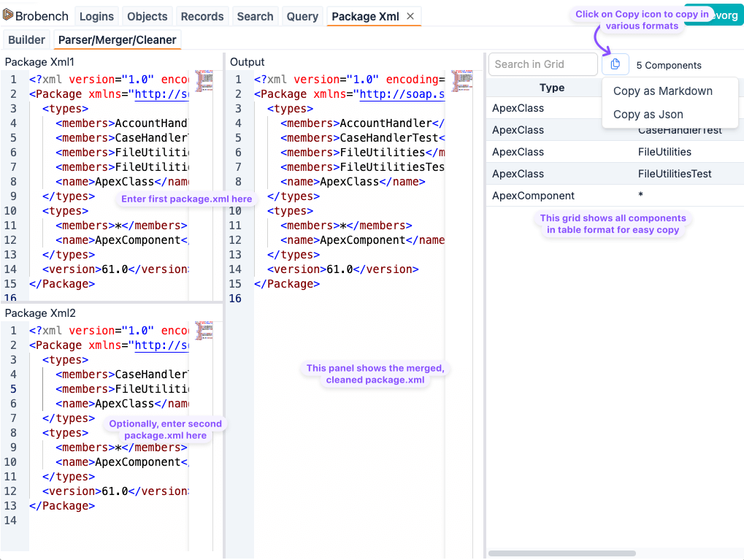Select the ApexComponent row in grid

click(615, 196)
